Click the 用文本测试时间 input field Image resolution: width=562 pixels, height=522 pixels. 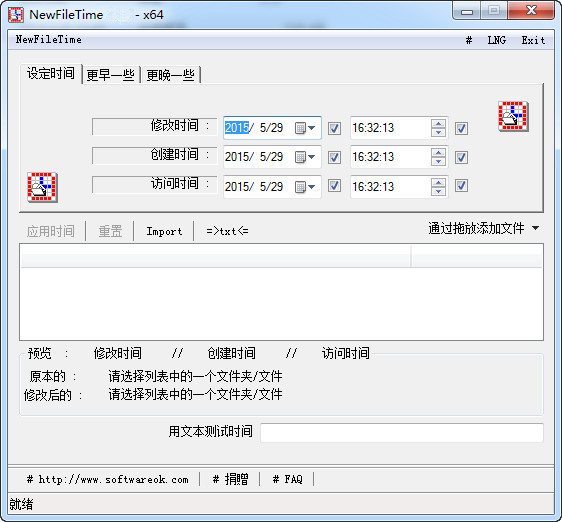coord(401,432)
